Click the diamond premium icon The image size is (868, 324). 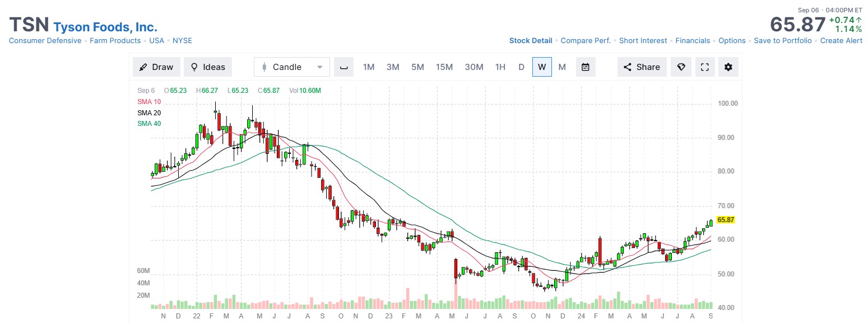coord(681,67)
